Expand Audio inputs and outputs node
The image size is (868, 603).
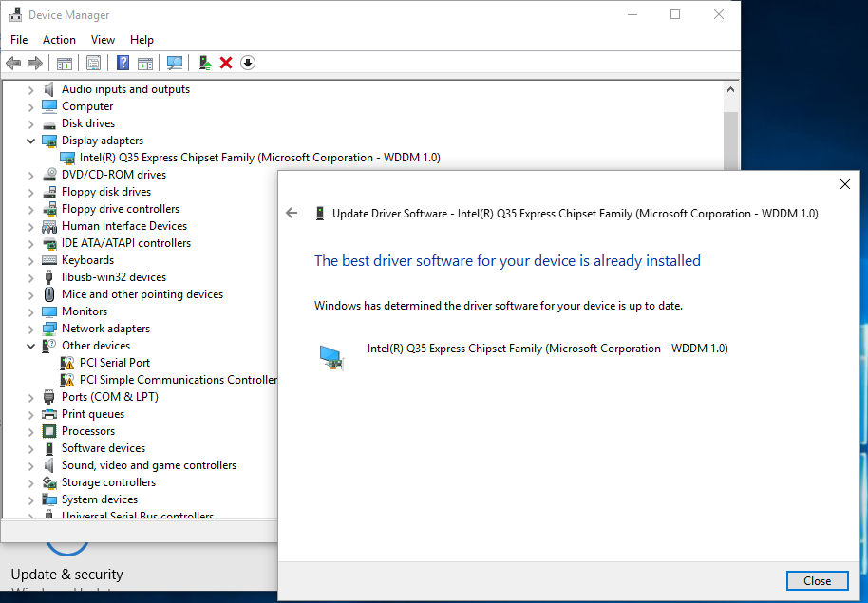pyautogui.click(x=31, y=89)
